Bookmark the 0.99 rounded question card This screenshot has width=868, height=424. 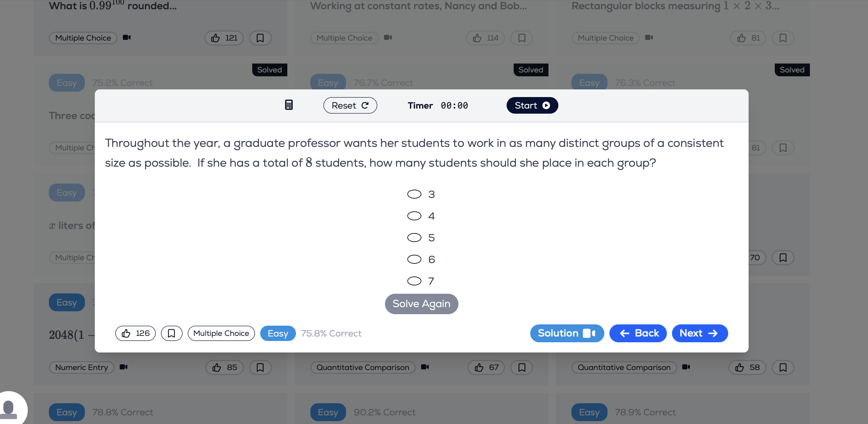pos(260,38)
